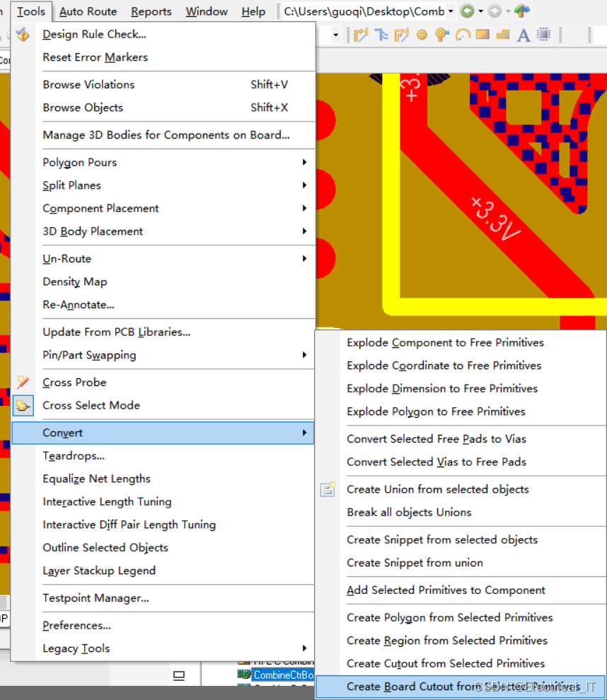Screen dimensions: 607x700
Task: Go back with the green arrow
Action: 467,11
